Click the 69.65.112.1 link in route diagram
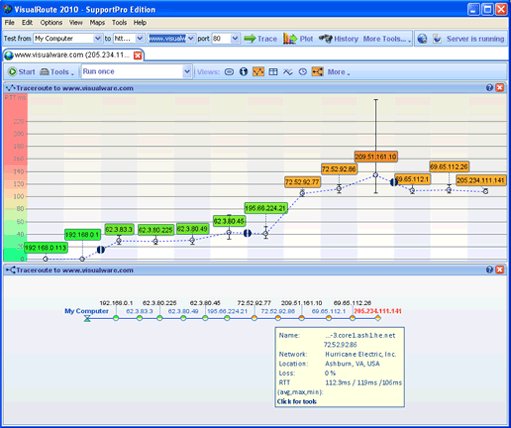The image size is (511, 428). 329,311
